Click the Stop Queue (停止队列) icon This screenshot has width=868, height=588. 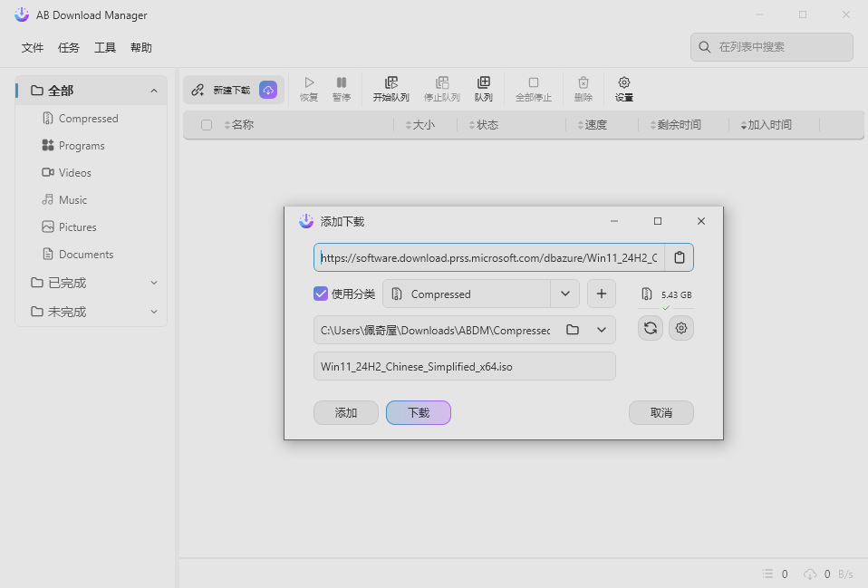[442, 82]
